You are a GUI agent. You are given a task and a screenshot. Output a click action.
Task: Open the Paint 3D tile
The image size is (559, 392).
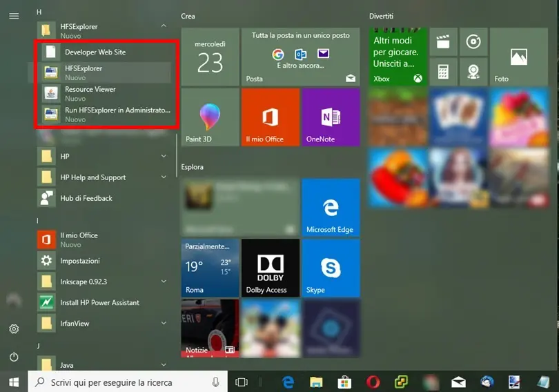point(210,117)
